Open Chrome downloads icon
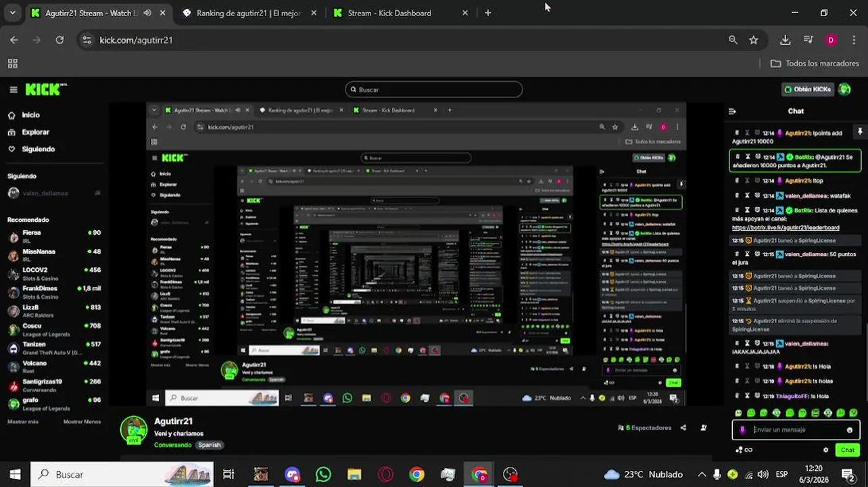The image size is (868, 487). pos(785,40)
